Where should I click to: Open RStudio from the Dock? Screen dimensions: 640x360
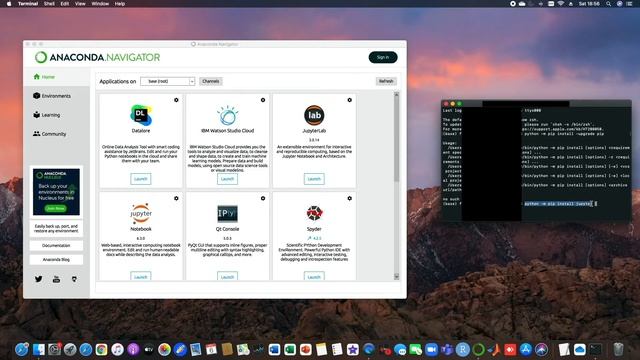click(463, 349)
